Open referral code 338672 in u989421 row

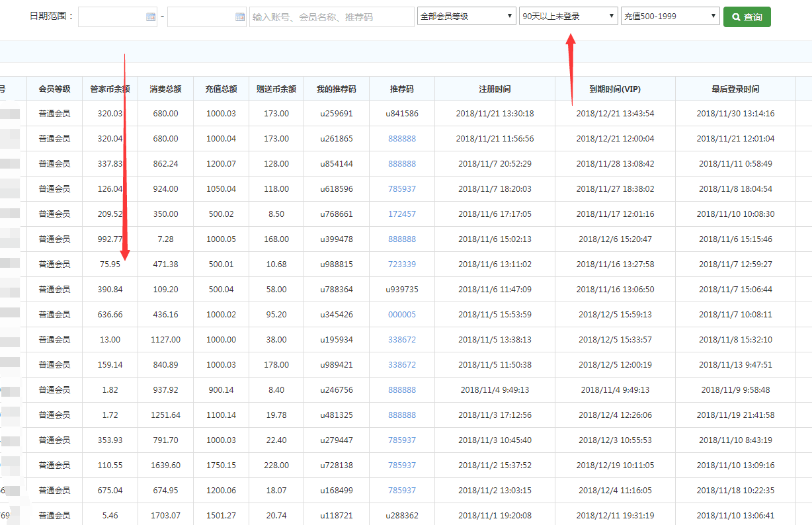[402, 365]
